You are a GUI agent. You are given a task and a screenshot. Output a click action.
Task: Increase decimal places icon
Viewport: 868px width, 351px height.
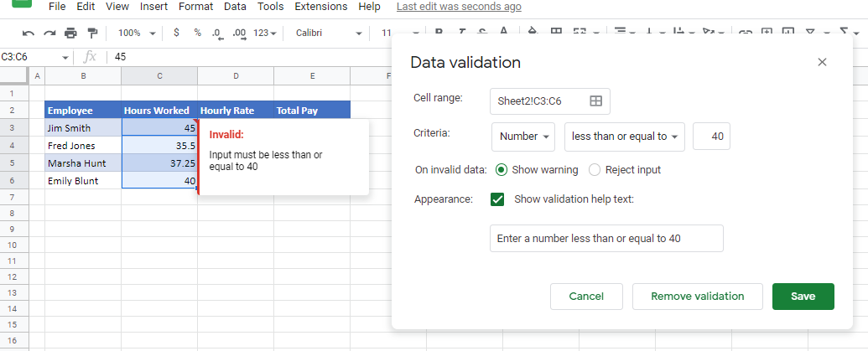(239, 34)
